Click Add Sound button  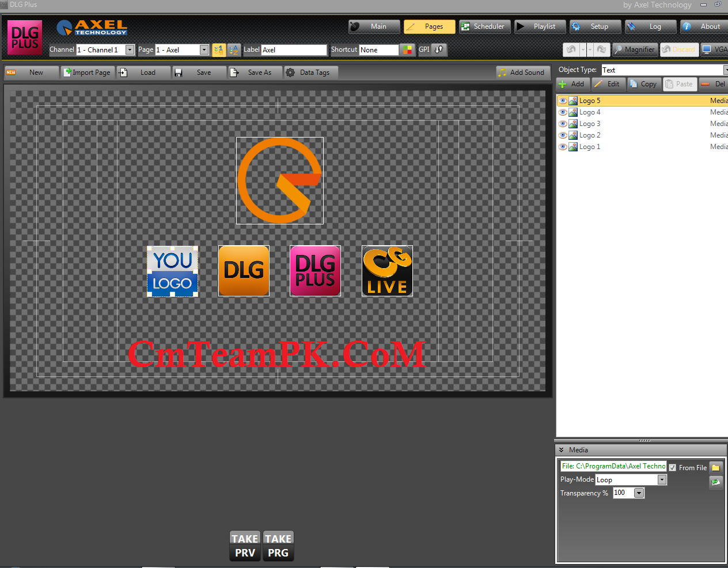(522, 73)
